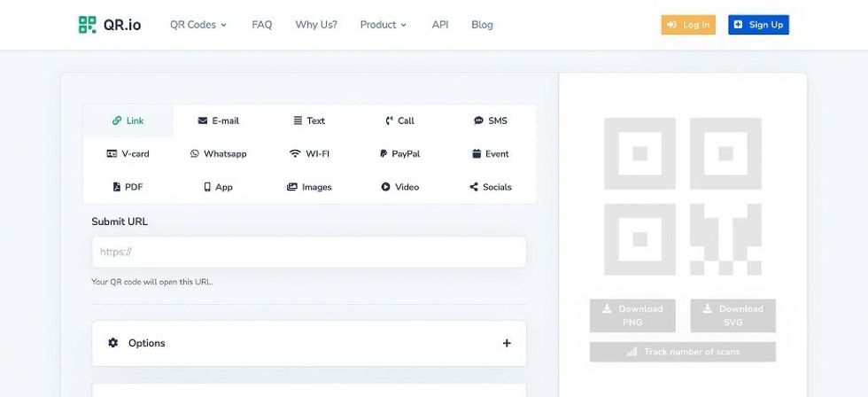This screenshot has width=868, height=397.
Task: Select the Socials share icon type
Action: point(474,187)
